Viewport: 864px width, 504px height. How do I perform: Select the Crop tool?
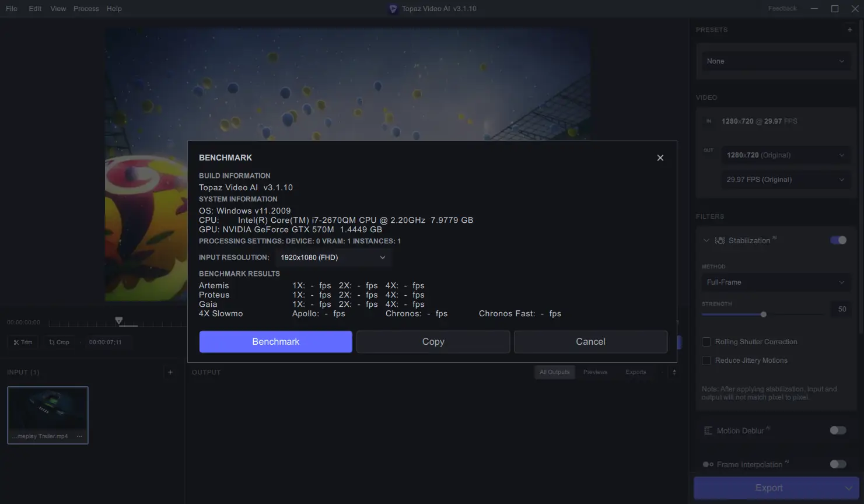pyautogui.click(x=58, y=342)
